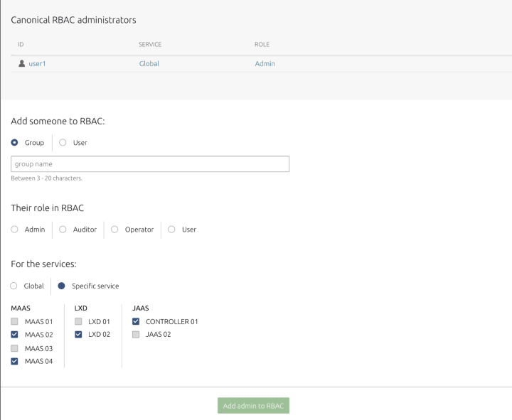
Task: Open the Admin role link
Action: tap(265, 64)
